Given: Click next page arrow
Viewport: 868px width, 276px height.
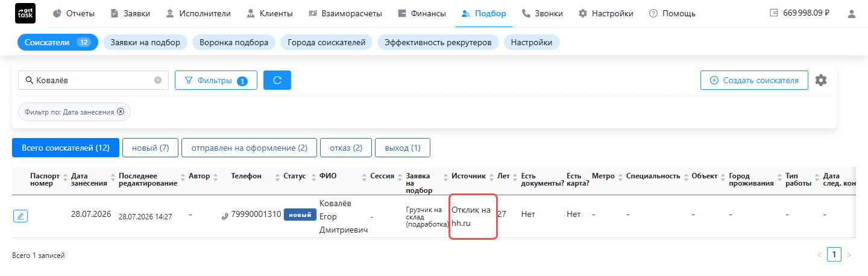Looking at the screenshot, I should [849, 255].
